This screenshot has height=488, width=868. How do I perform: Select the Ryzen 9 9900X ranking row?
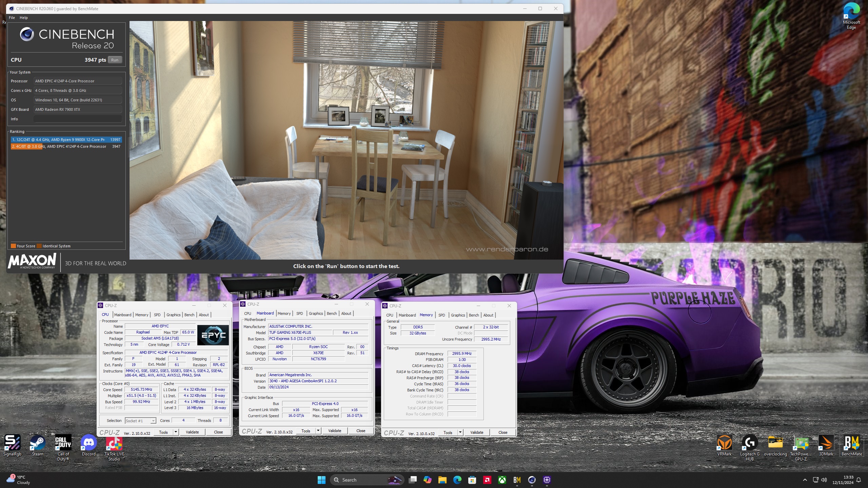(x=66, y=140)
